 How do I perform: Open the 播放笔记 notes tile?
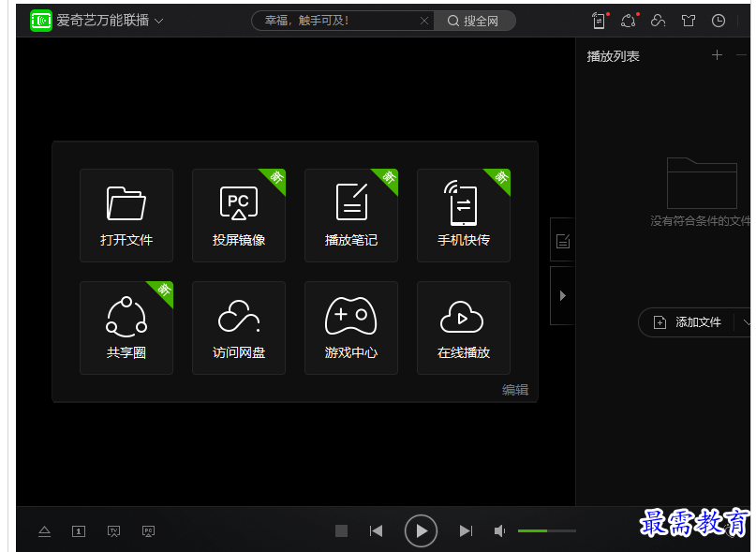click(351, 216)
